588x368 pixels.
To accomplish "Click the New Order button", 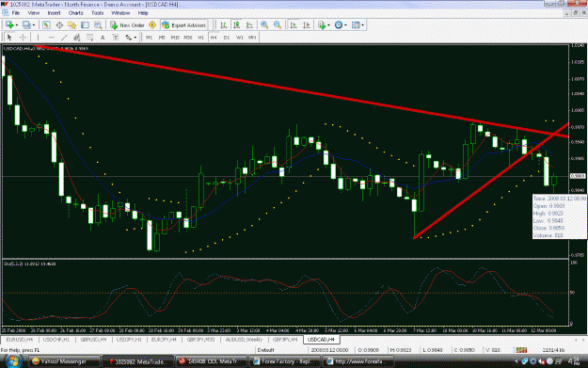I will click(128, 25).
